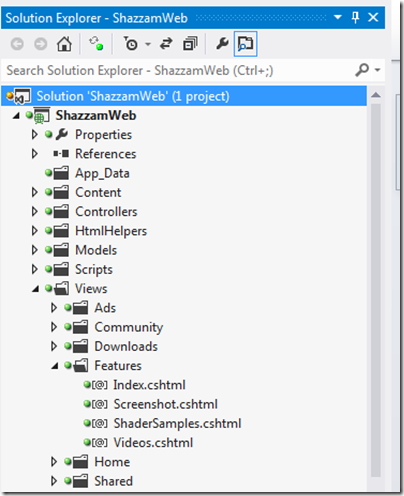
Task: Click the Back navigation arrow in toolbar
Action: coord(17,44)
